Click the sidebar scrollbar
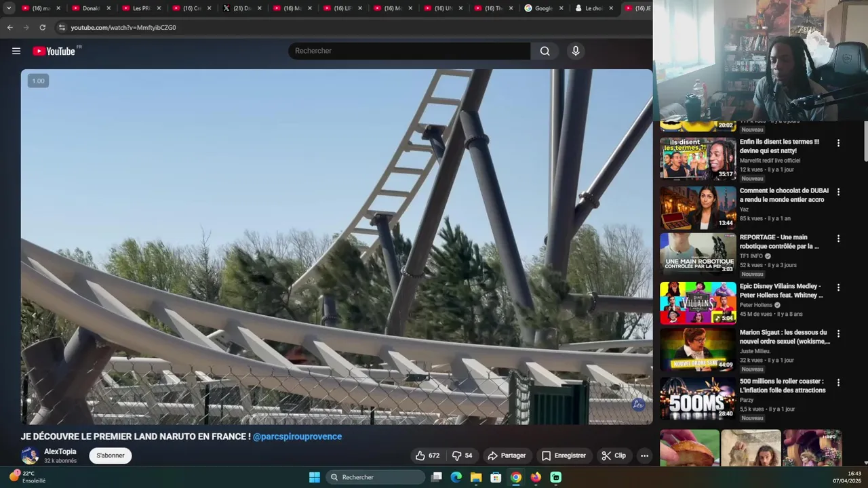Viewport: 868px width, 488px height. point(865,142)
